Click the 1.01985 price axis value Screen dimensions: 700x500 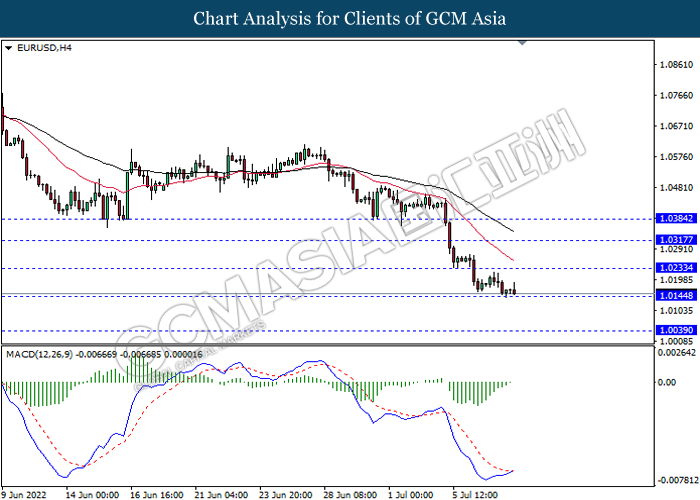coord(676,280)
